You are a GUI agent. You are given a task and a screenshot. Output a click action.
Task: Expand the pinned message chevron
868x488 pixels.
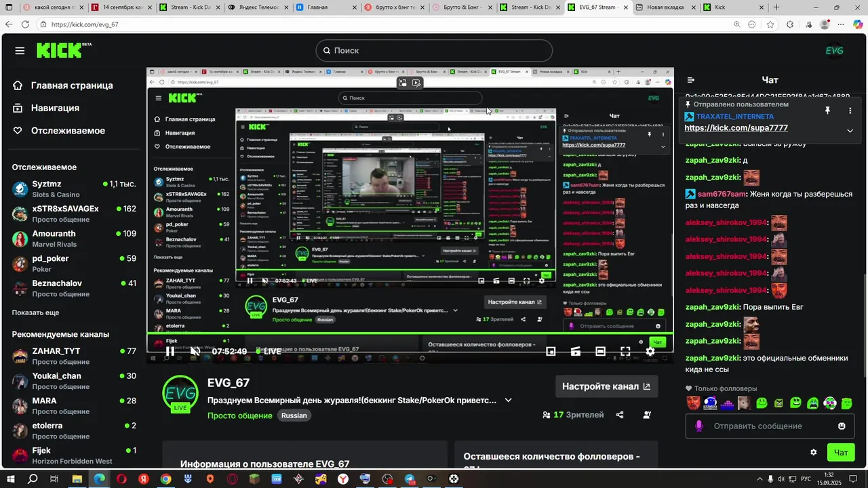click(850, 131)
